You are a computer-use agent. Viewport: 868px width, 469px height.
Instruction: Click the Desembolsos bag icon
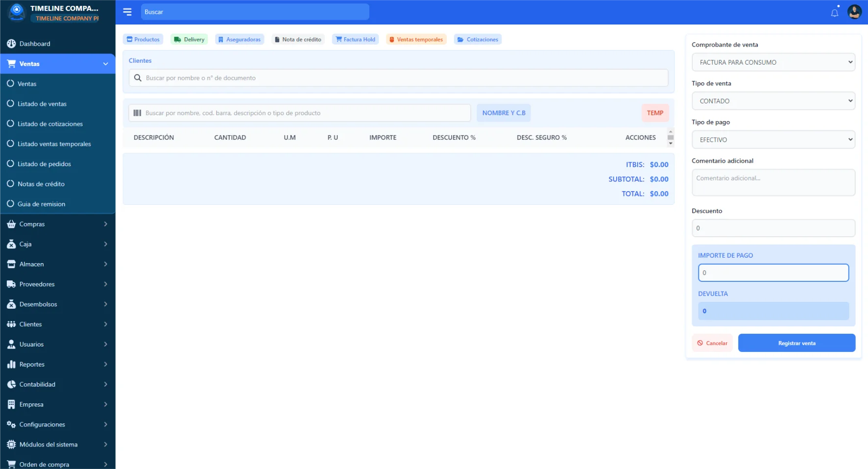point(11,304)
